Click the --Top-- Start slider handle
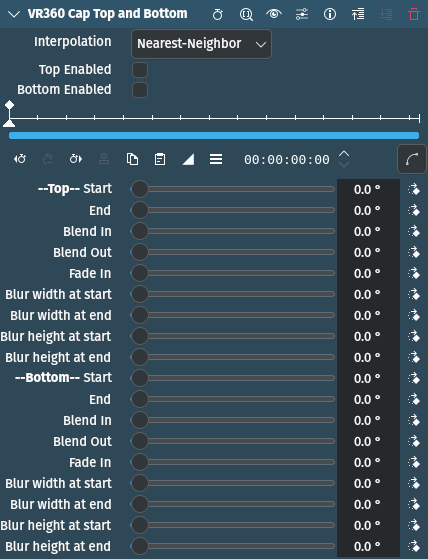The height and width of the screenshot is (559, 428). tap(140, 189)
